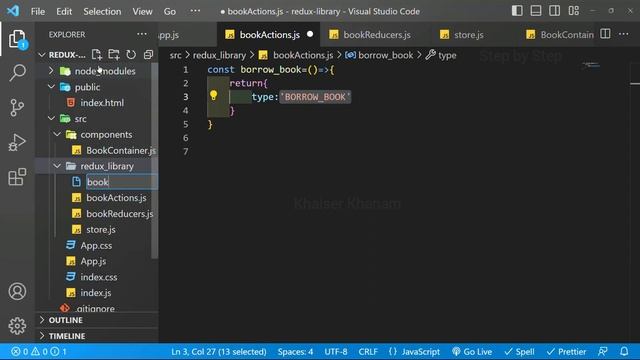
Task: Click the Split Editor Right icon
Action: click(x=605, y=34)
